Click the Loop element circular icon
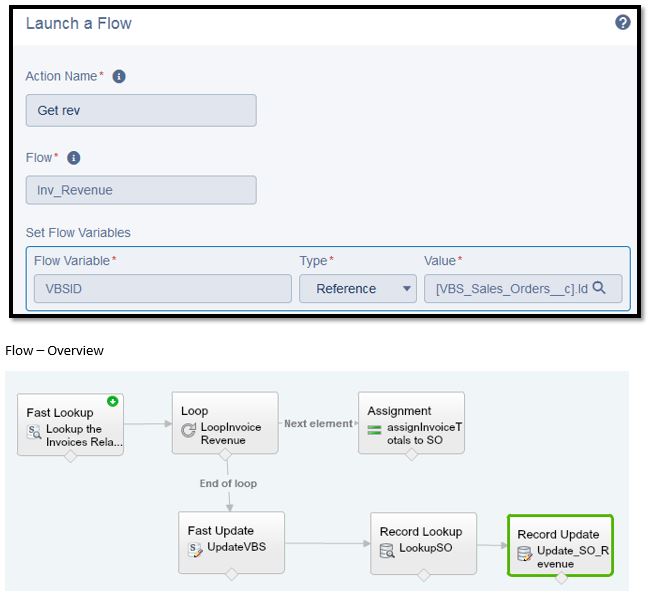 188,430
